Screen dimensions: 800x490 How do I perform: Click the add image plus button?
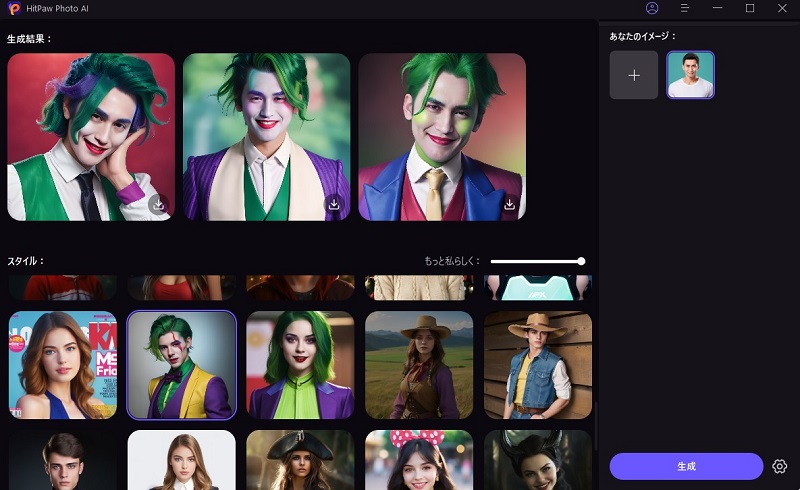[x=634, y=75]
